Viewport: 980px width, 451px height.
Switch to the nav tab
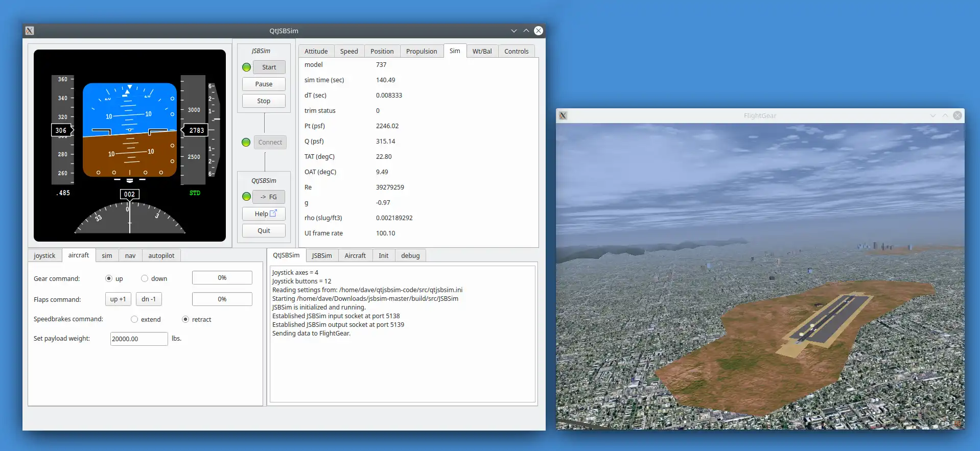click(130, 255)
